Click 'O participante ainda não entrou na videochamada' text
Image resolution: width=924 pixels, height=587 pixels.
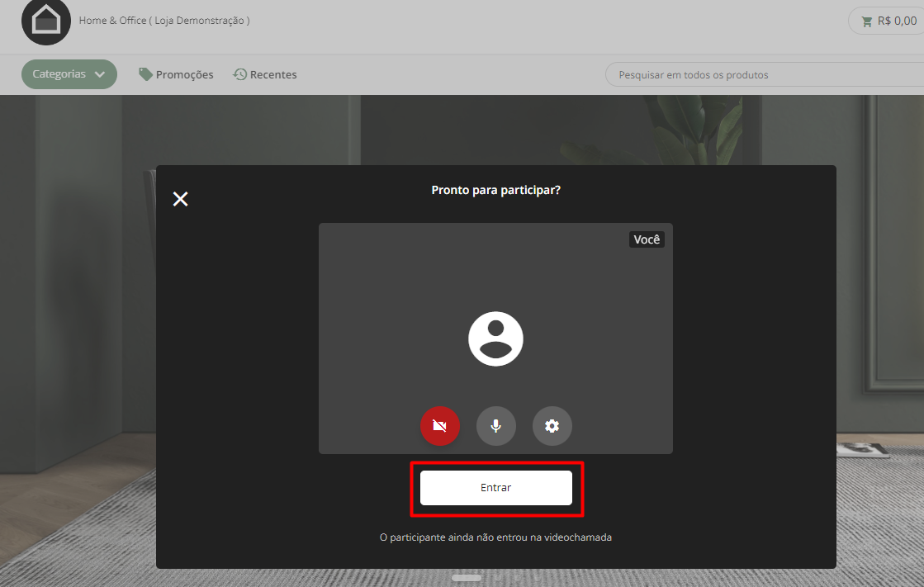(495, 537)
